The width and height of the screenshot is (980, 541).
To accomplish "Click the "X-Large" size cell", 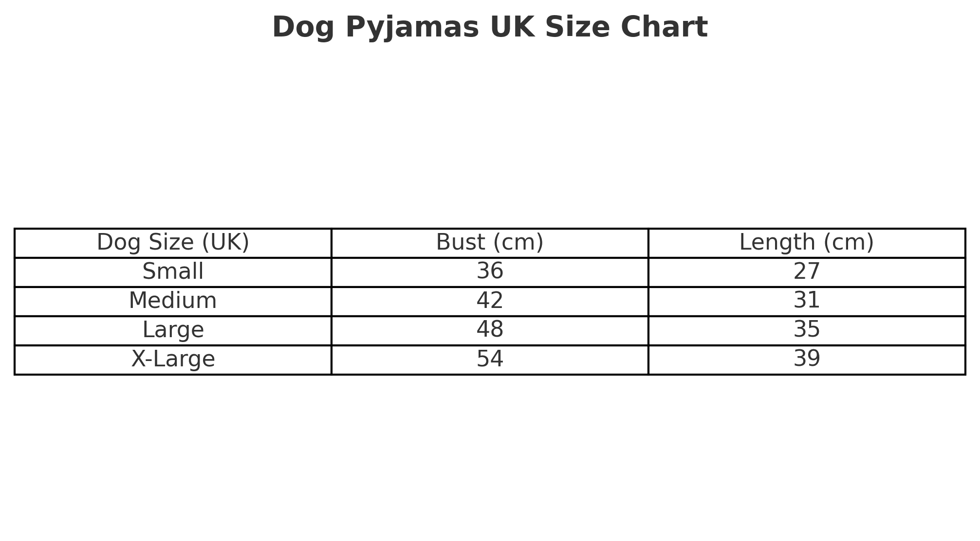I will pyautogui.click(x=173, y=360).
